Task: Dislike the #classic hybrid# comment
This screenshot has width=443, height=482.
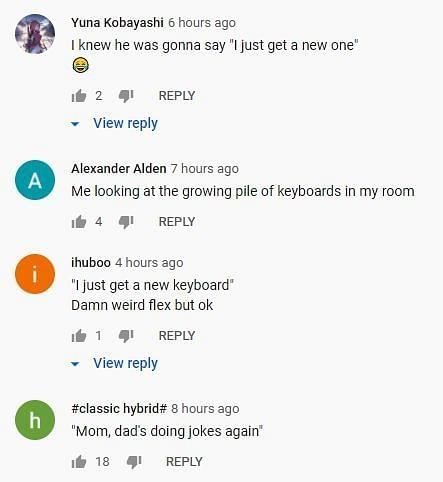Action: 134,462
